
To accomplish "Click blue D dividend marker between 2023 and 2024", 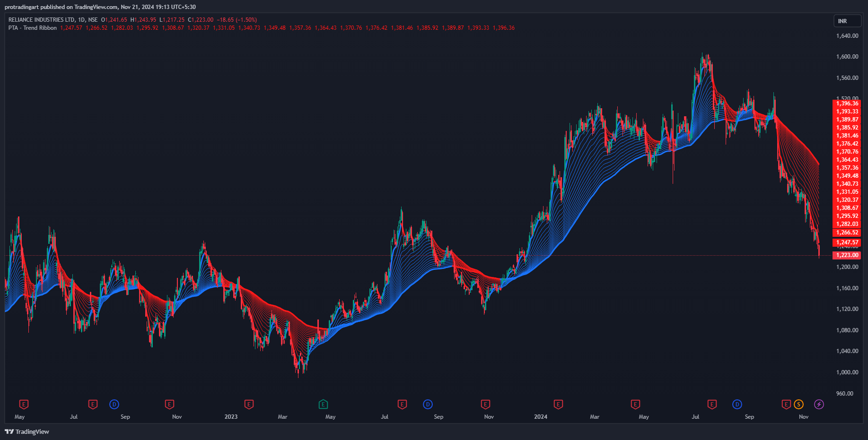I will tap(428, 404).
